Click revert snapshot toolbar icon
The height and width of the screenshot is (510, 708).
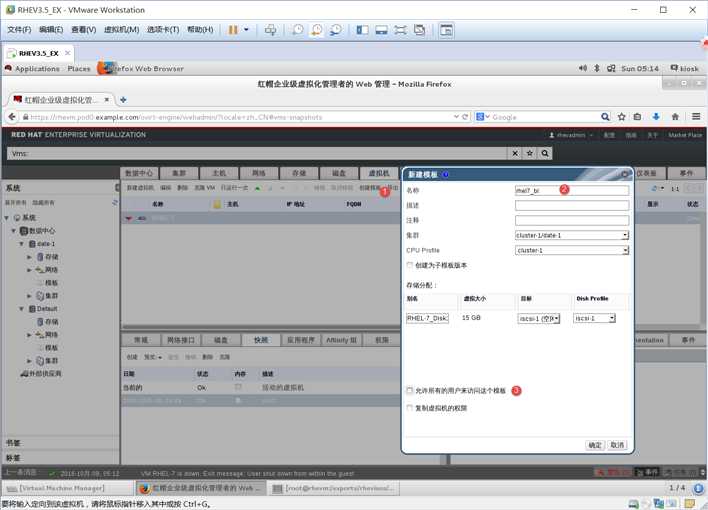pyautogui.click(x=317, y=30)
